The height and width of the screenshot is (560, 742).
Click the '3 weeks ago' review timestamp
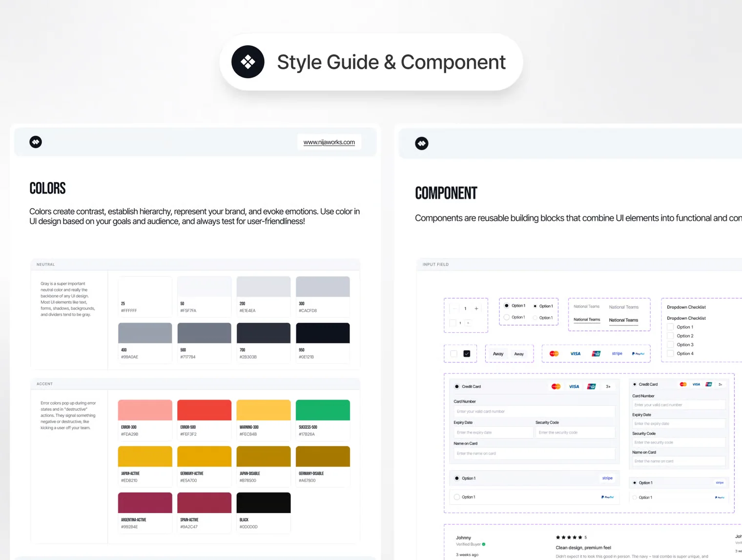pyautogui.click(x=467, y=555)
